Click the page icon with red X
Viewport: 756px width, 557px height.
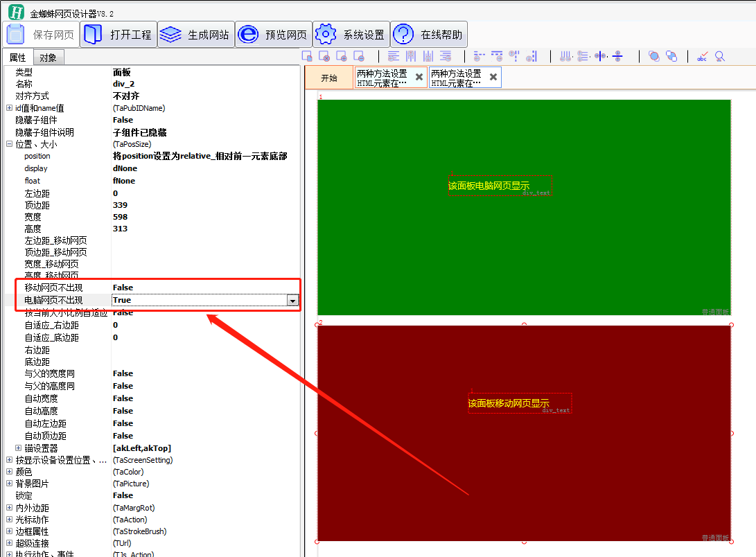[x=324, y=56]
